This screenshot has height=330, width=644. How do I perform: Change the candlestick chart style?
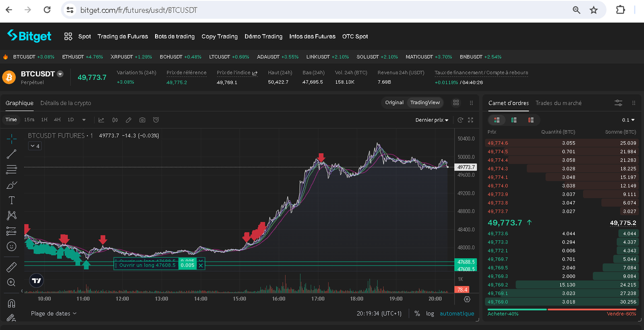coord(115,120)
